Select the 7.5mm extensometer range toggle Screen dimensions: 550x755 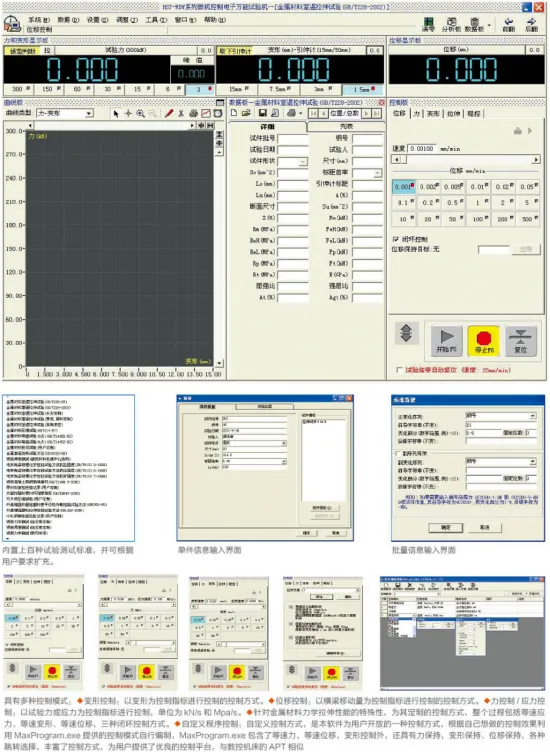(x=278, y=90)
